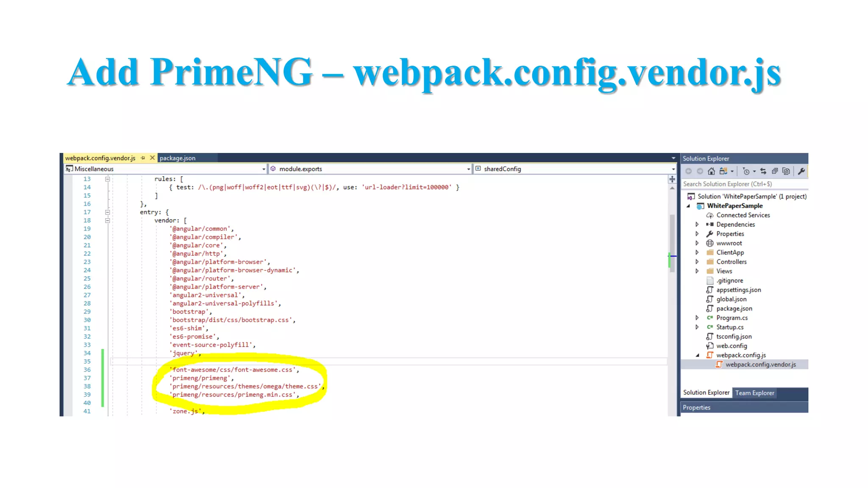The height and width of the screenshot is (488, 868).
Task: Expand the Program.cs node
Action: (x=697, y=318)
